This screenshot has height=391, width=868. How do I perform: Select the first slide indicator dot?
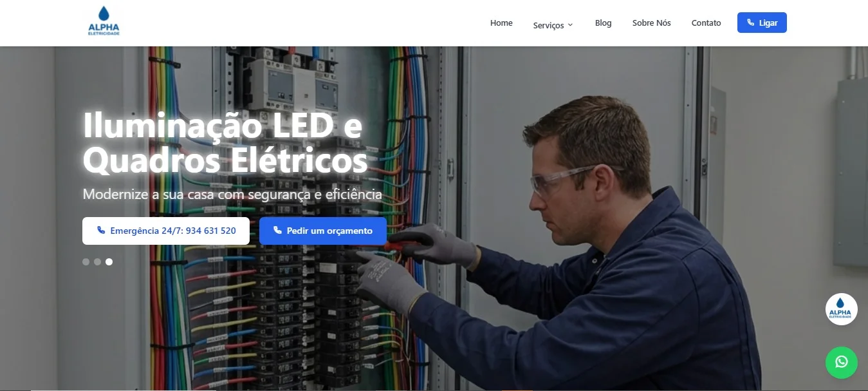[86, 262]
